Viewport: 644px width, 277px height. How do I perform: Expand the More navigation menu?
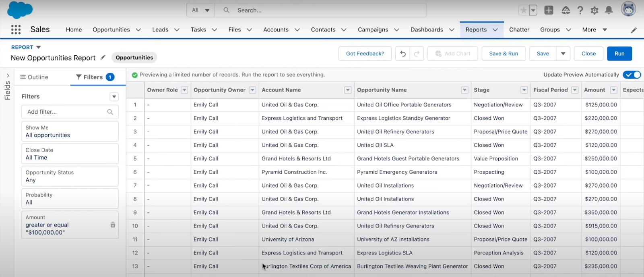click(594, 30)
